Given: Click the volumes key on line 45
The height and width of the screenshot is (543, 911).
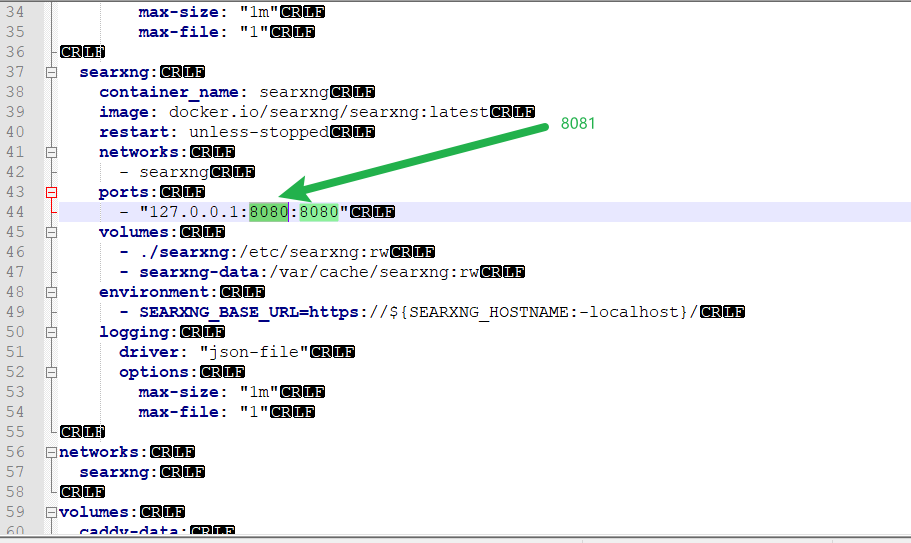Looking at the screenshot, I should [x=134, y=232].
